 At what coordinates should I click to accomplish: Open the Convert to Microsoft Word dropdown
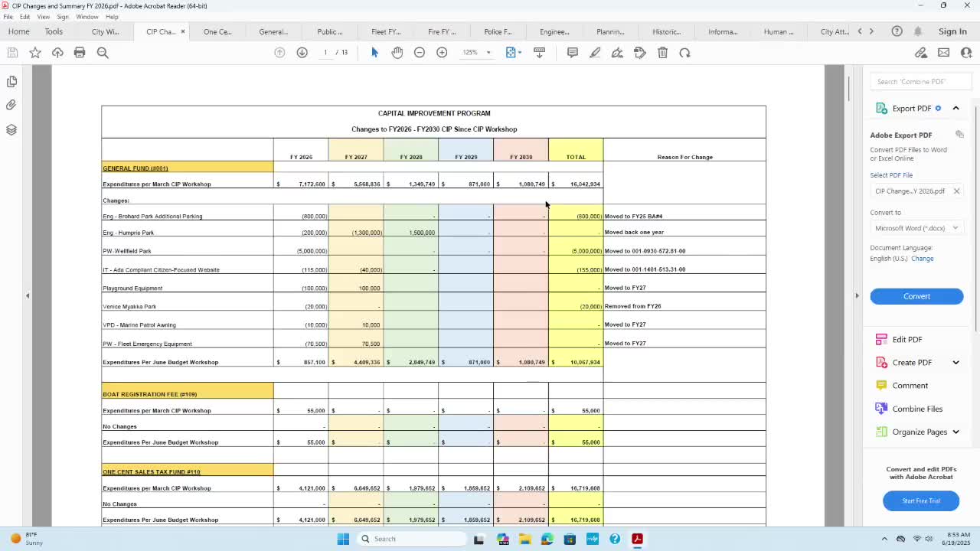[916, 228]
